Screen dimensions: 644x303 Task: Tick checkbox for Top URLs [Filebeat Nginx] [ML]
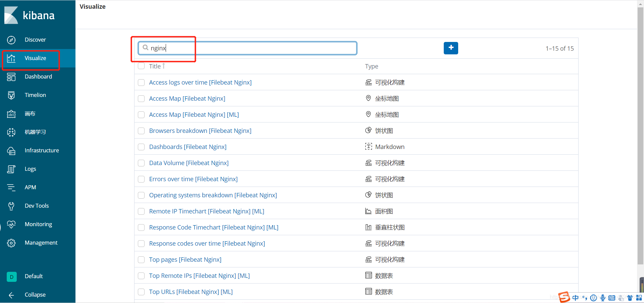141,292
